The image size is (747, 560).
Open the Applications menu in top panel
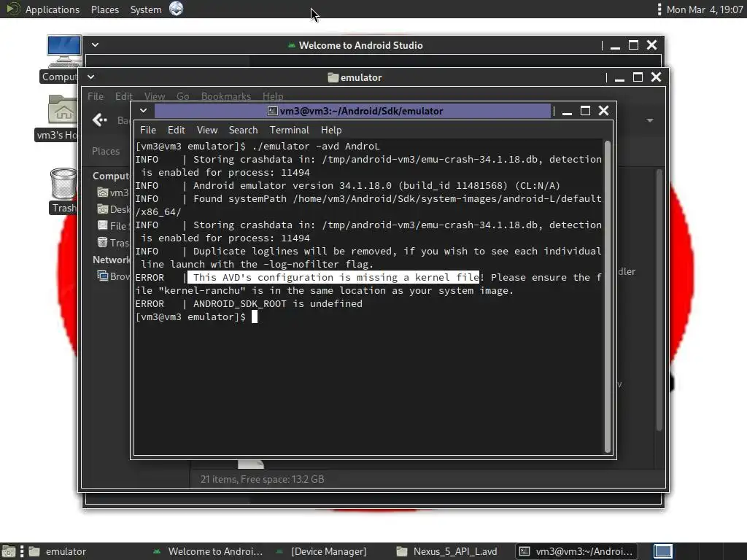click(x=53, y=9)
